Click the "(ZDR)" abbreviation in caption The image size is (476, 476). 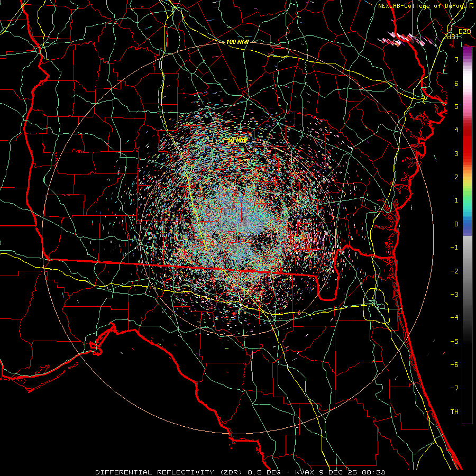click(231, 472)
